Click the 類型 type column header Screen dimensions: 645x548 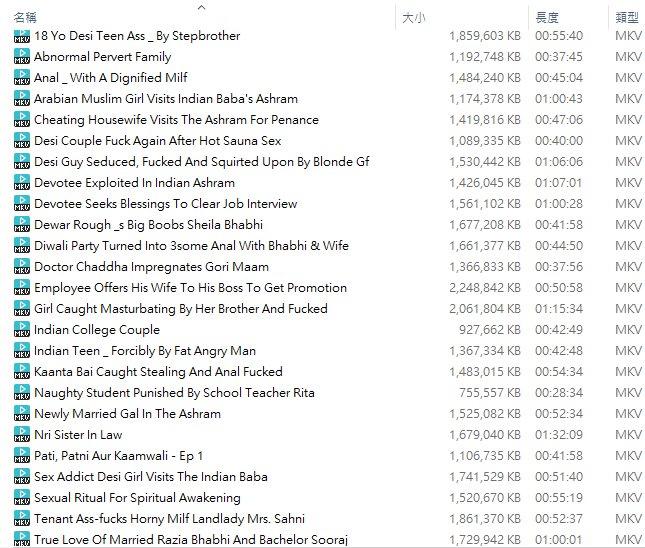pos(627,18)
